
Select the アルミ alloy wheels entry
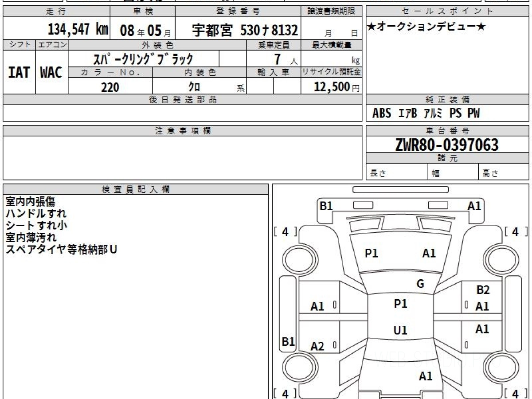(x=433, y=113)
